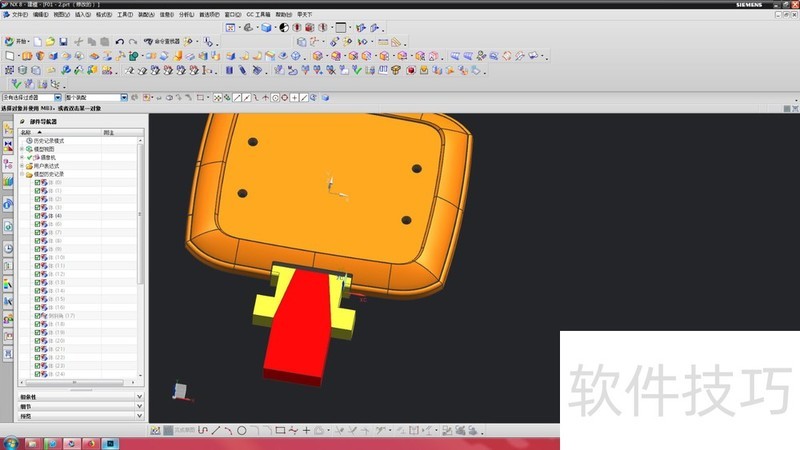Select the Rectangle tool in sketch toolbar
The width and height of the screenshot is (800, 450).
(x=280, y=431)
